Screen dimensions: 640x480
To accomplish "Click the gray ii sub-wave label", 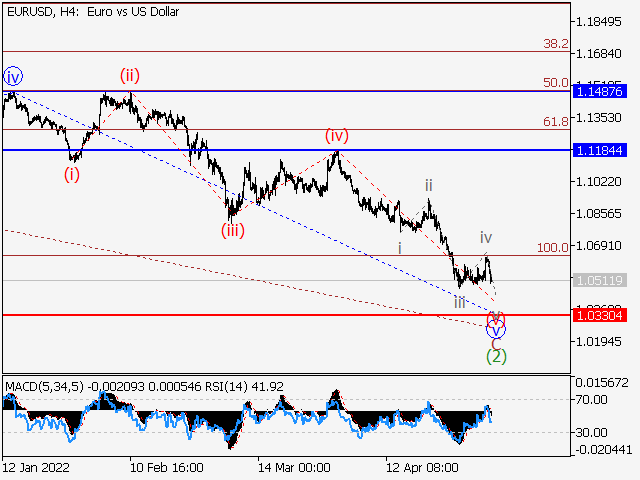I will (429, 185).
